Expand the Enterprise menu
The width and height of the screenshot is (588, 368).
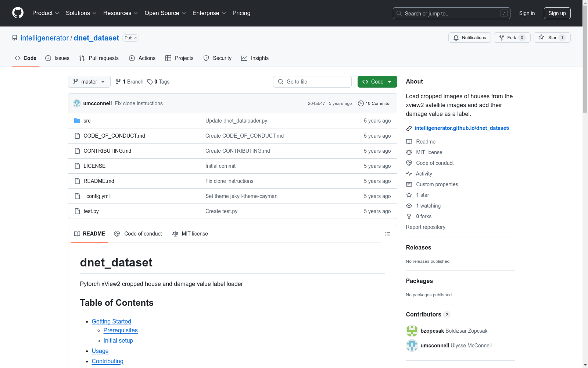209,13
